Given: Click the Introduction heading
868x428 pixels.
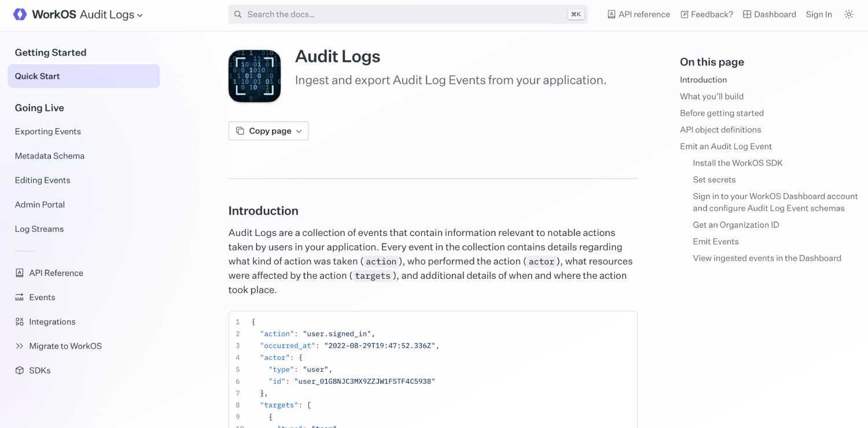Looking at the screenshot, I should (263, 211).
